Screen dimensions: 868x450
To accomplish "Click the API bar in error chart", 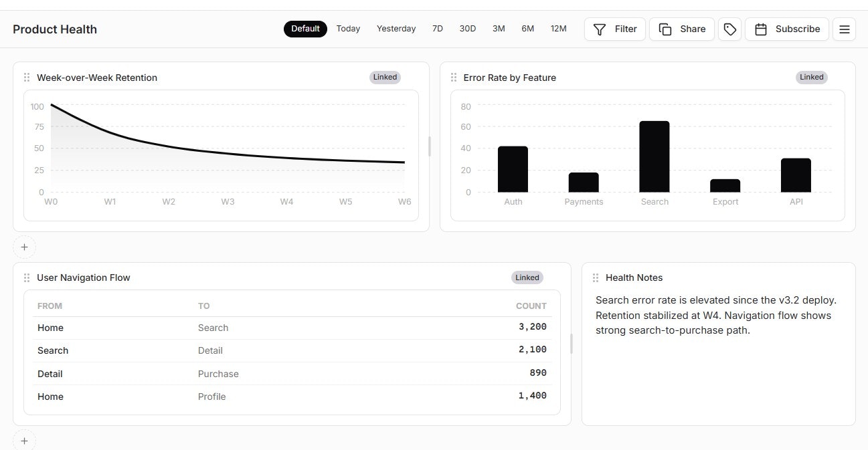I will (796, 175).
